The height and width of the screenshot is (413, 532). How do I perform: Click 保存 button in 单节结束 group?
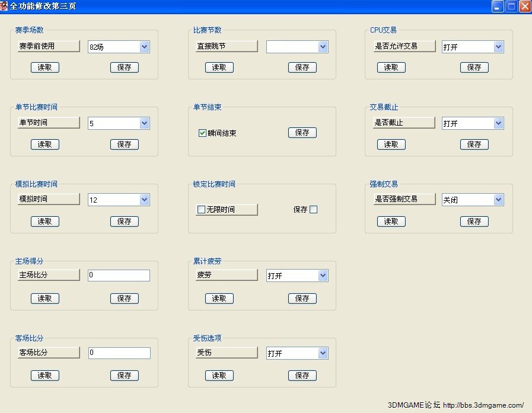tap(302, 133)
